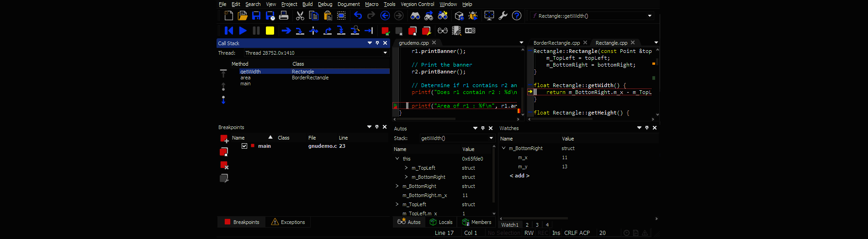Switch to the Locals tab
Screen dimensions: 868x239
click(x=441, y=222)
